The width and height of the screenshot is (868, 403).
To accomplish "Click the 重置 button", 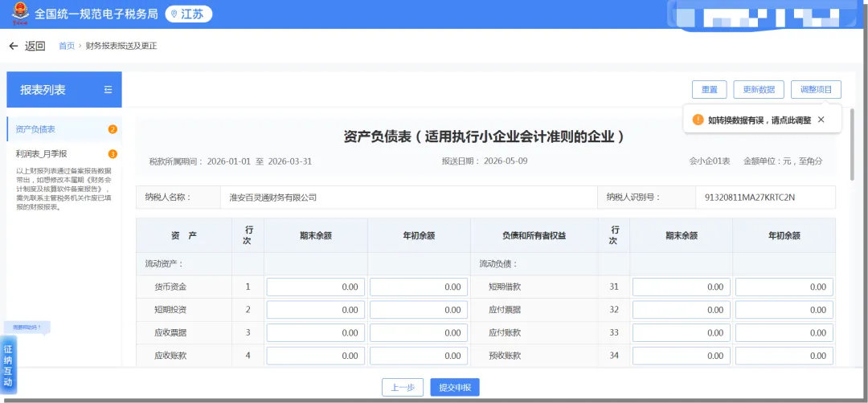I will click(709, 90).
